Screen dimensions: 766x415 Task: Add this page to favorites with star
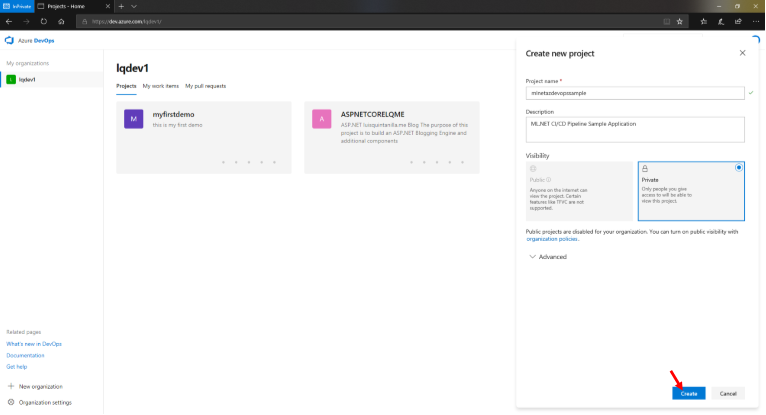[681, 20]
